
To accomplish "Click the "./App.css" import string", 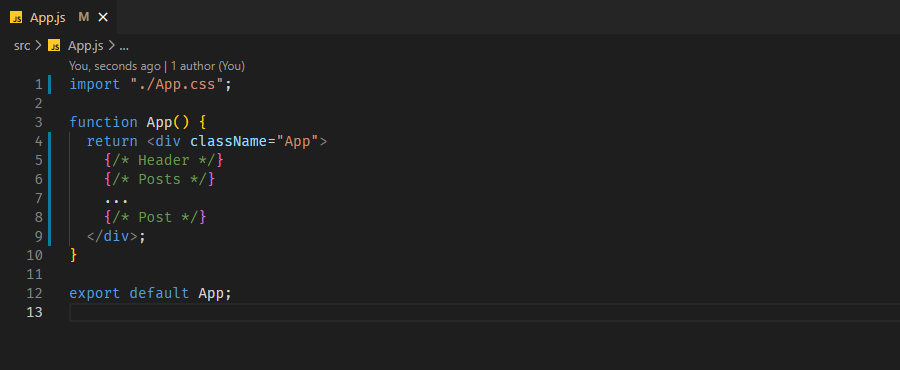I will [x=176, y=84].
